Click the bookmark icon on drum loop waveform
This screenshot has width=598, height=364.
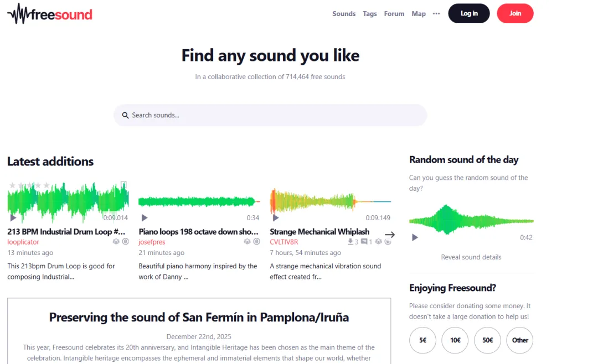point(123,184)
